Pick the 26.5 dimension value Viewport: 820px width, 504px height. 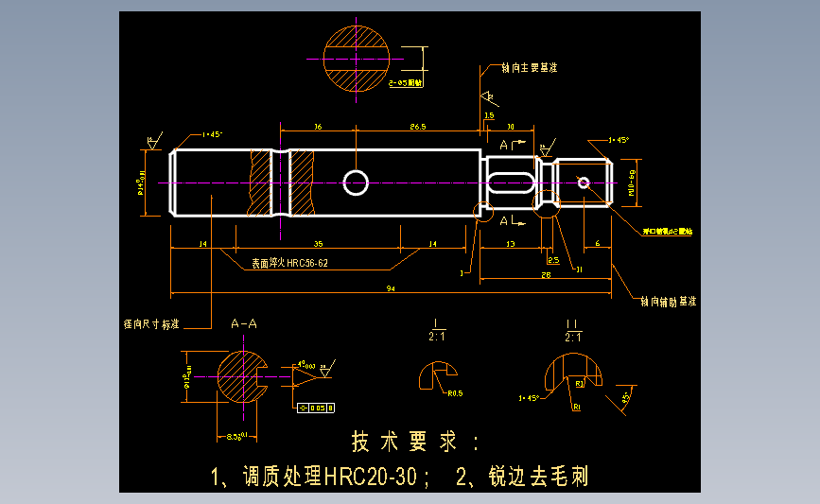click(x=418, y=127)
